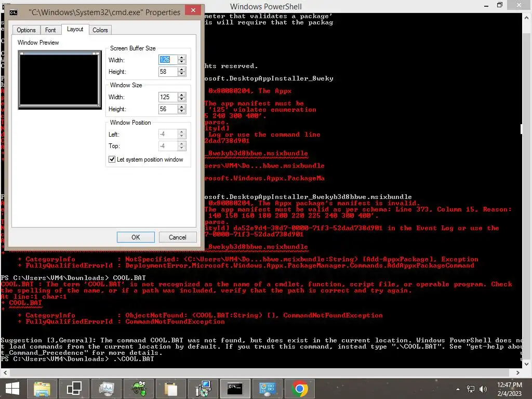Open the clipboard app taskbar icon

170,389
